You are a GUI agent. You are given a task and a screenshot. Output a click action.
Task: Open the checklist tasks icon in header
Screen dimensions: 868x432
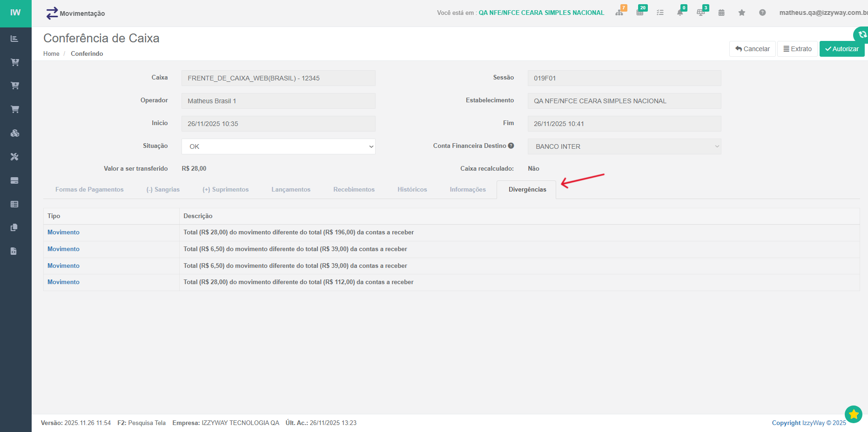pyautogui.click(x=660, y=13)
